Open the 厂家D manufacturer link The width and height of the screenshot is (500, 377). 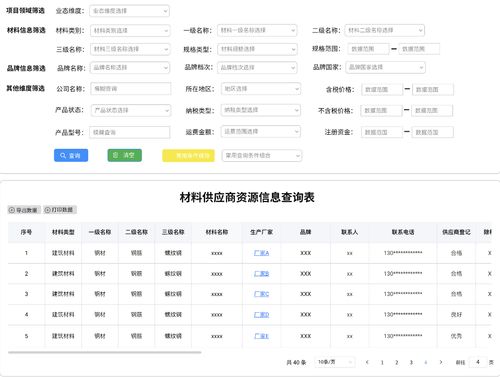(261, 315)
